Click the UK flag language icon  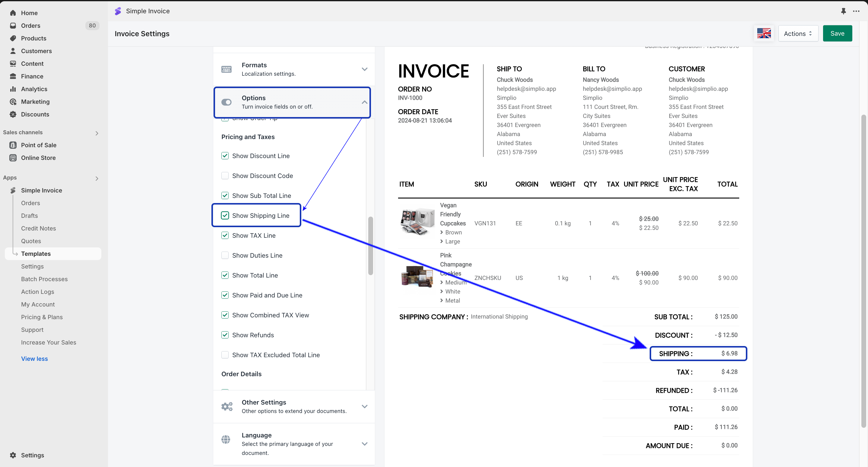coord(764,33)
